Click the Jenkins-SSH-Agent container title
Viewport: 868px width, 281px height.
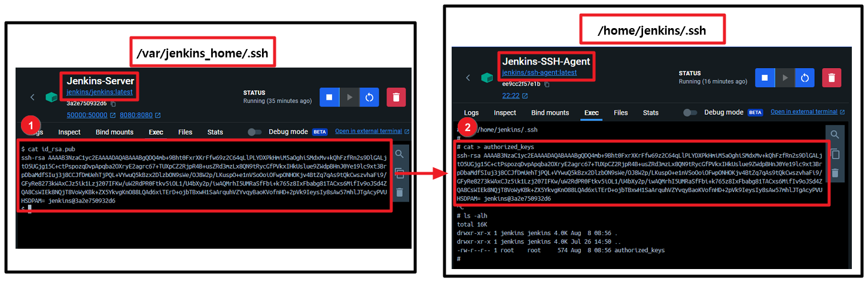(x=546, y=61)
